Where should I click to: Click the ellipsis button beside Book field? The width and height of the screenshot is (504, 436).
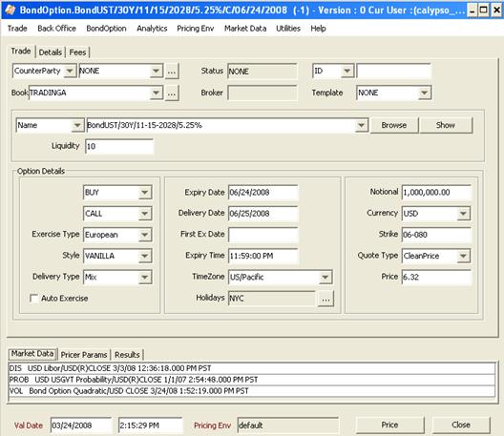pyautogui.click(x=172, y=93)
